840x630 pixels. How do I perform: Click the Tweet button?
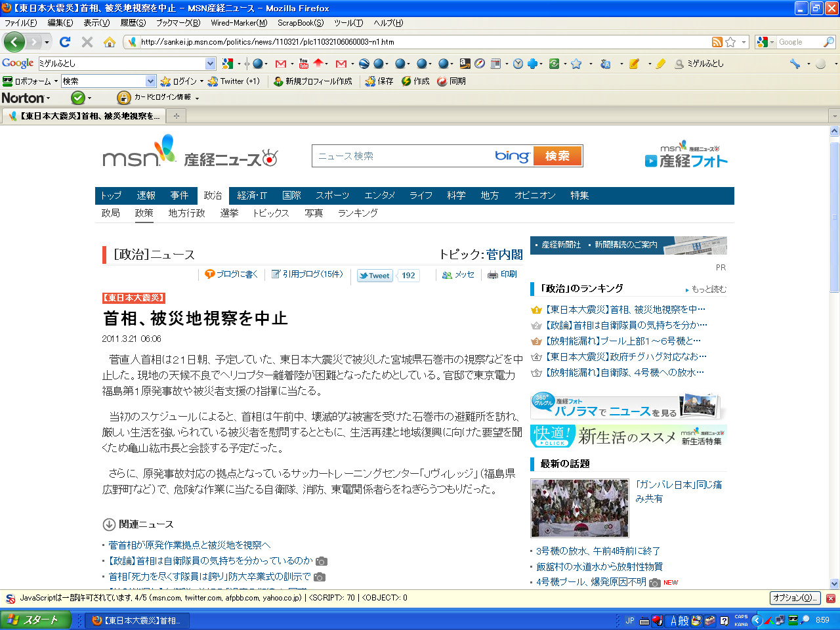point(374,276)
